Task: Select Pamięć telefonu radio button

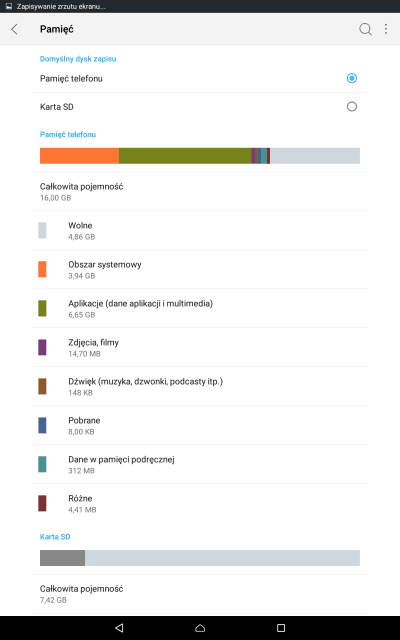Action: tap(351, 78)
